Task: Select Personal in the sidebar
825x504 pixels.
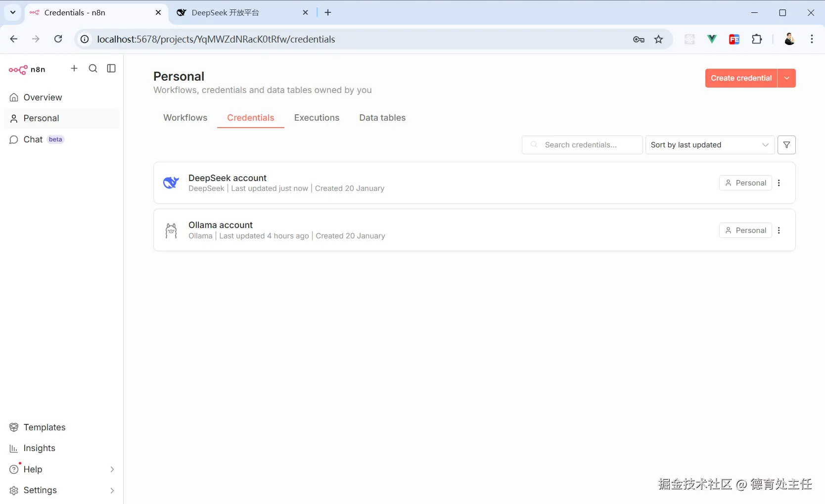Action: tap(62, 118)
